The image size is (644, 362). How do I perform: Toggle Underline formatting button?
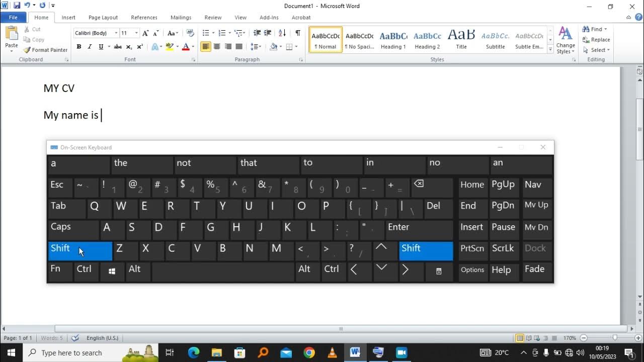[x=101, y=47]
